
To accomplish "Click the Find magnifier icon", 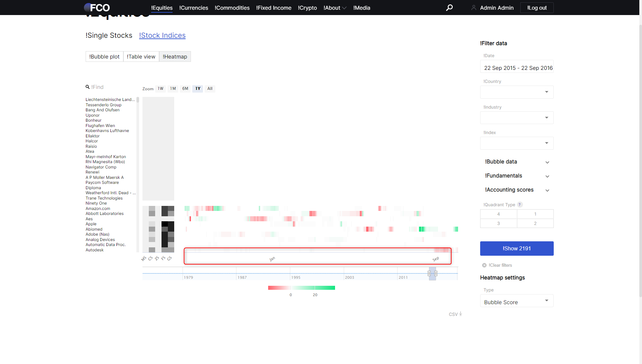I will 88,87.
